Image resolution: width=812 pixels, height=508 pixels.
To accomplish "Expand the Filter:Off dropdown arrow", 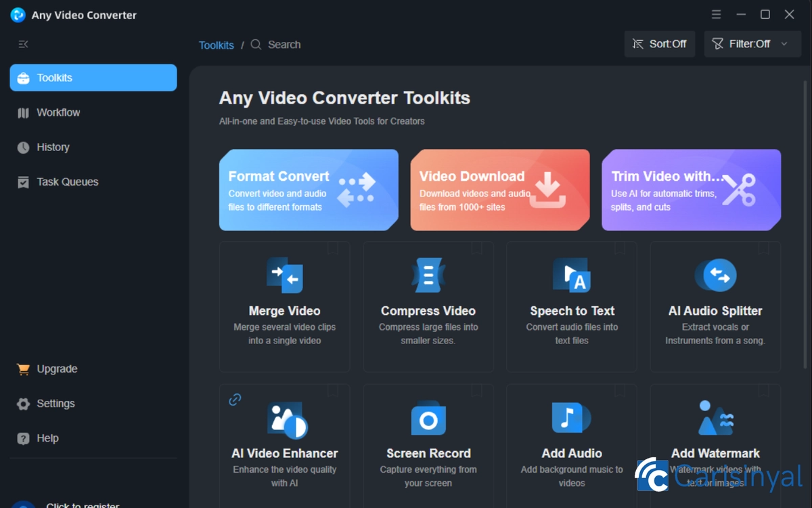I will coord(784,44).
